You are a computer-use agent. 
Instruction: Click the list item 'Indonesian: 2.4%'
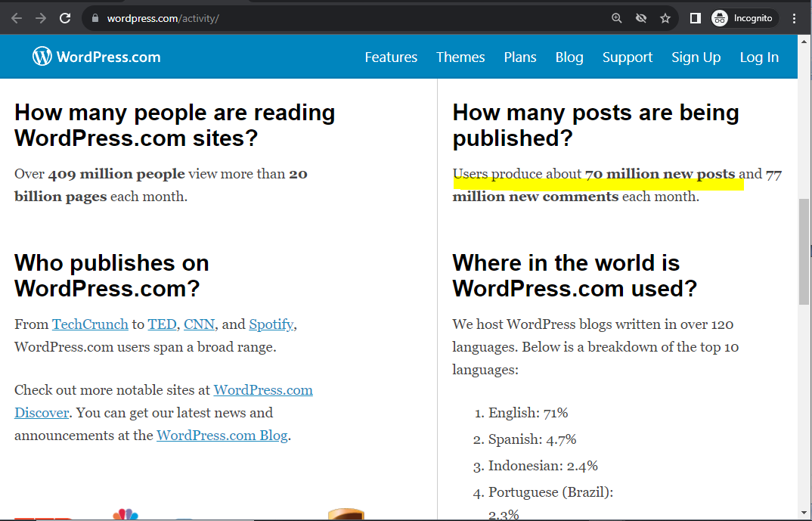tap(543, 466)
